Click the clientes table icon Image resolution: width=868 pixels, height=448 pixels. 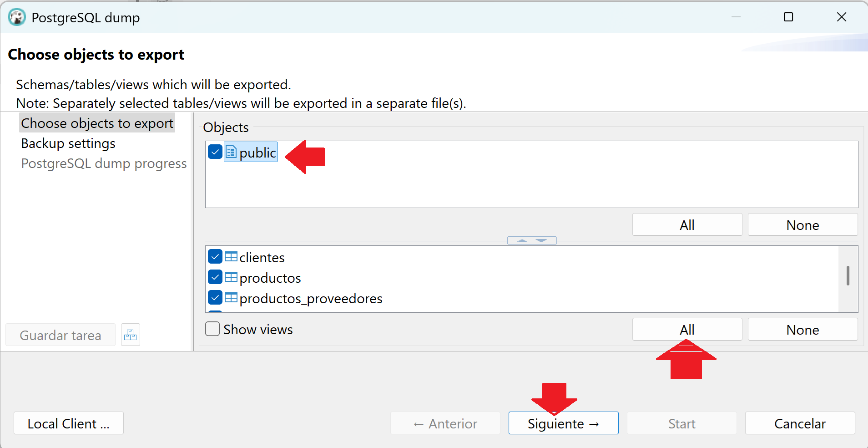click(x=231, y=257)
